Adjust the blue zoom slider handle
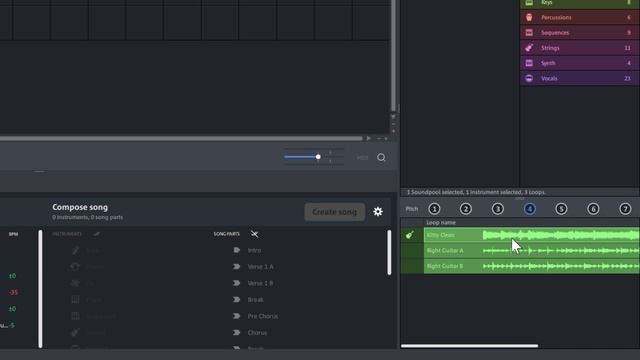640x360 pixels. (x=318, y=157)
